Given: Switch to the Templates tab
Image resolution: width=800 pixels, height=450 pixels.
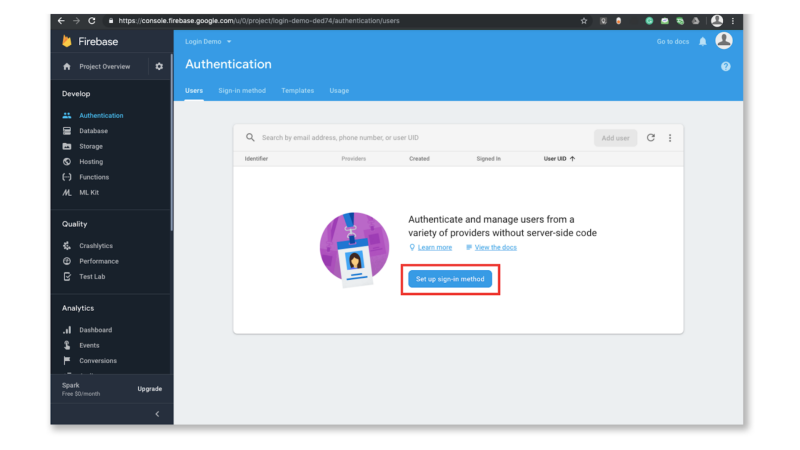Looking at the screenshot, I should (297, 90).
